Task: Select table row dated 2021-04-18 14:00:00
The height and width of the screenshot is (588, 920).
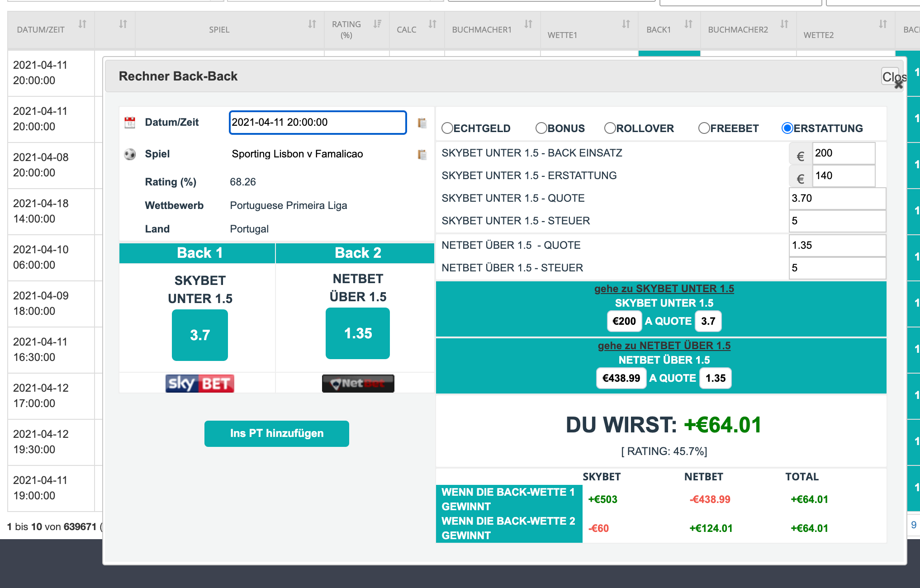Action: coord(51,211)
